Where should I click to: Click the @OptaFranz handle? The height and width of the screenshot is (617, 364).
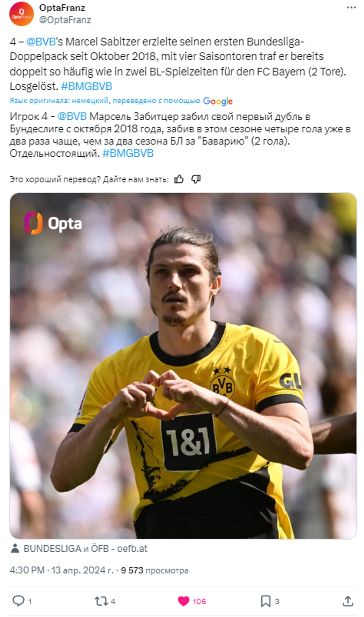click(x=65, y=20)
